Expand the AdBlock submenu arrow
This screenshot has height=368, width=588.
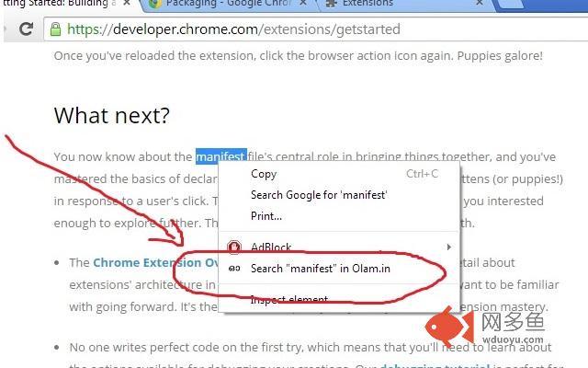pyautogui.click(x=449, y=247)
